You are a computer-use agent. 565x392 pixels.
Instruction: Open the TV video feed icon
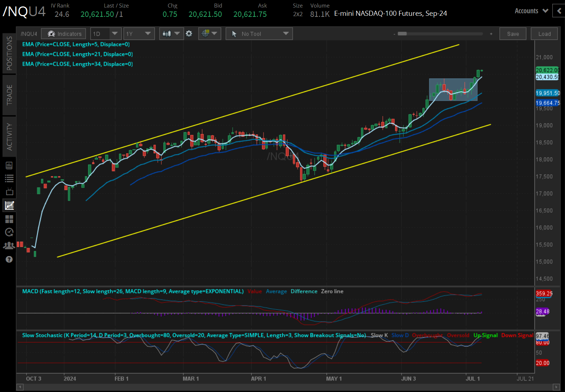9,192
